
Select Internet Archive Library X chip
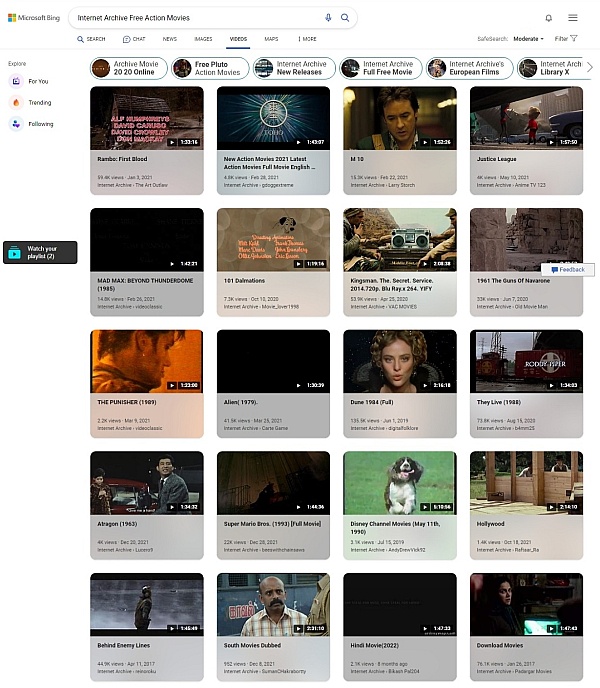(550, 68)
